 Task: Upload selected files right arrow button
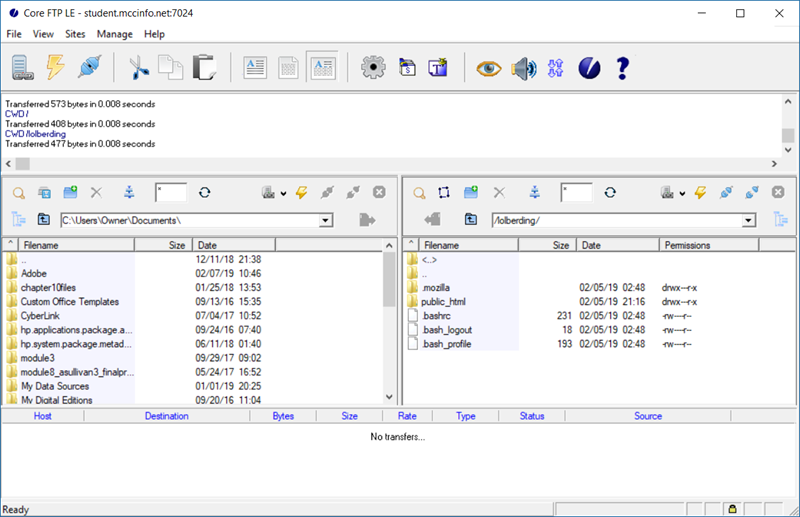click(367, 220)
